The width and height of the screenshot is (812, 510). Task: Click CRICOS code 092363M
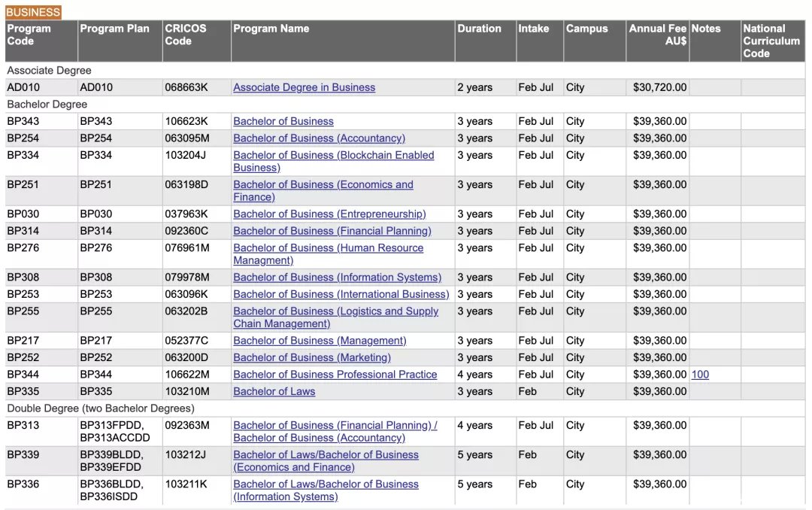(187, 426)
